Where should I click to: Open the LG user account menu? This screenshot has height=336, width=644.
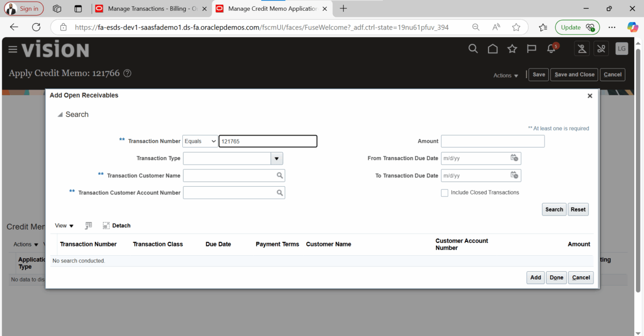[621, 48]
